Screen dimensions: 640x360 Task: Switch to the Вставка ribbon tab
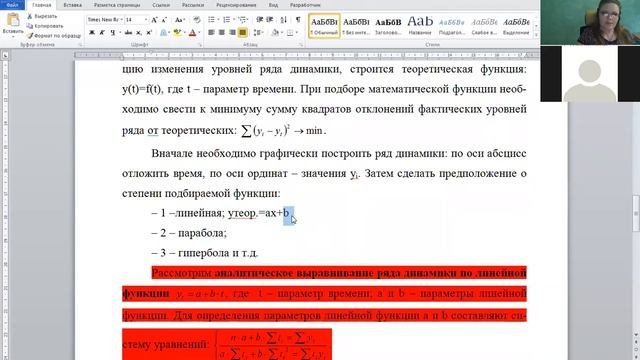point(73,5)
